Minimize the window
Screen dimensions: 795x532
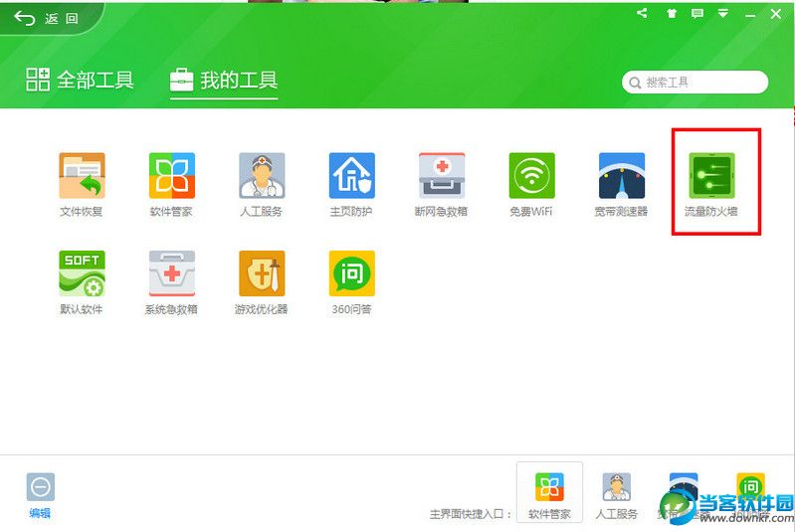(x=750, y=15)
